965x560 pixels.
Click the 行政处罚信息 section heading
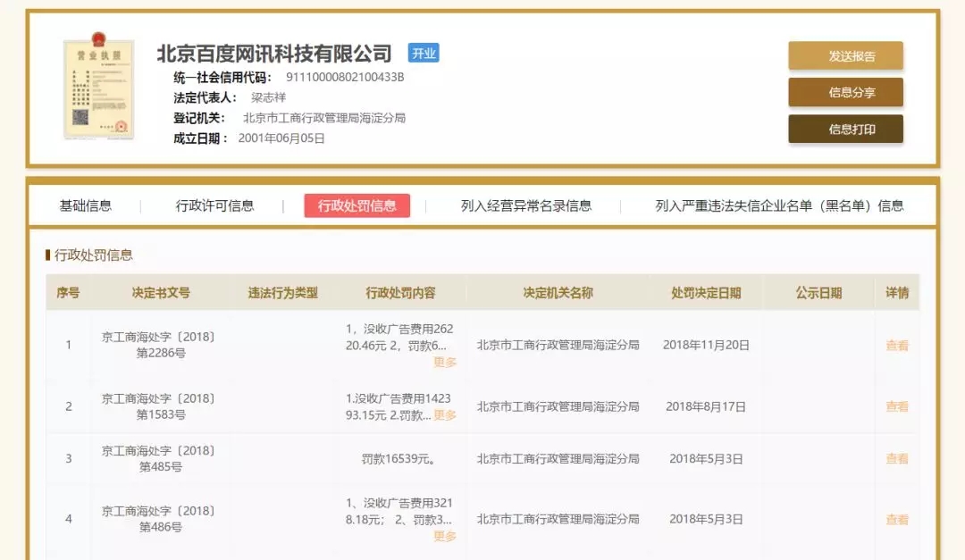[93, 255]
